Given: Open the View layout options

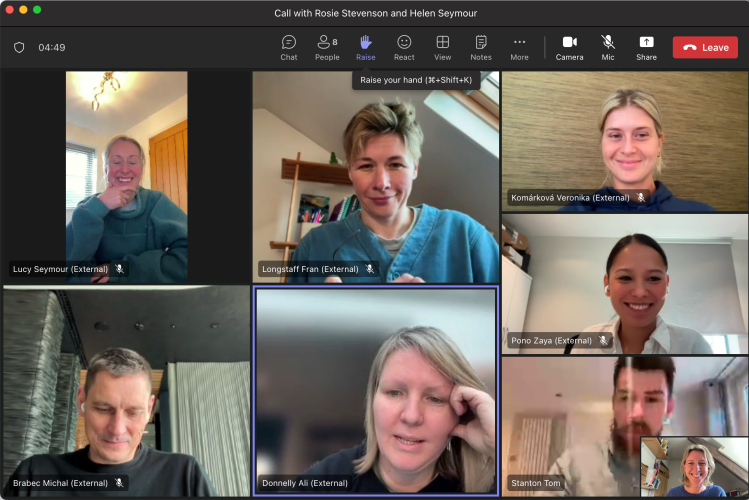Looking at the screenshot, I should pos(442,47).
